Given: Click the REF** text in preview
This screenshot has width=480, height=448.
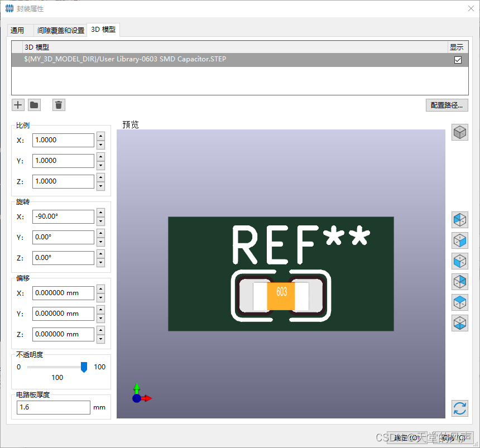Looking at the screenshot, I should point(301,245).
